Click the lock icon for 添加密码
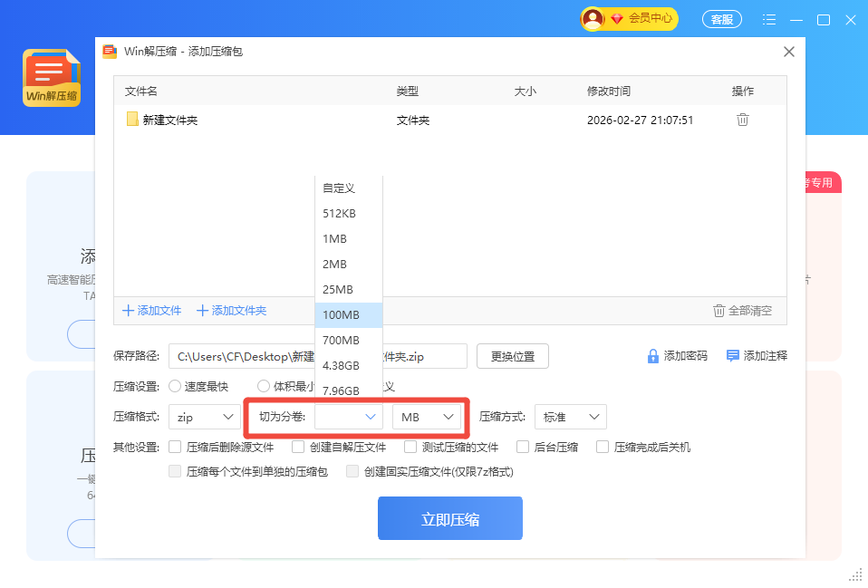868x588 pixels. 652,356
